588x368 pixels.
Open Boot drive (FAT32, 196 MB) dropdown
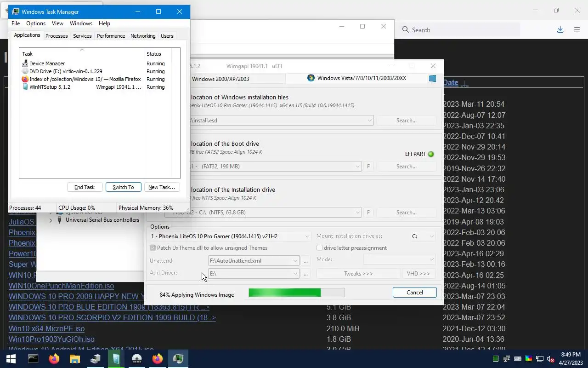(x=358, y=167)
